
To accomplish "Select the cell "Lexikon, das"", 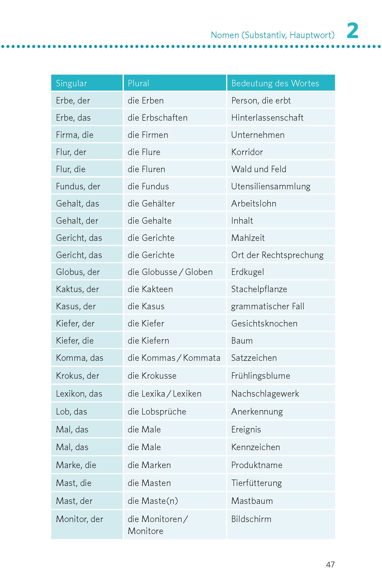I will point(79,394).
